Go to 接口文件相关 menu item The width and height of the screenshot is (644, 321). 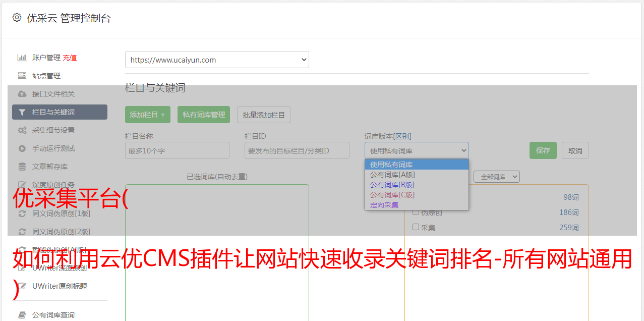[53, 94]
